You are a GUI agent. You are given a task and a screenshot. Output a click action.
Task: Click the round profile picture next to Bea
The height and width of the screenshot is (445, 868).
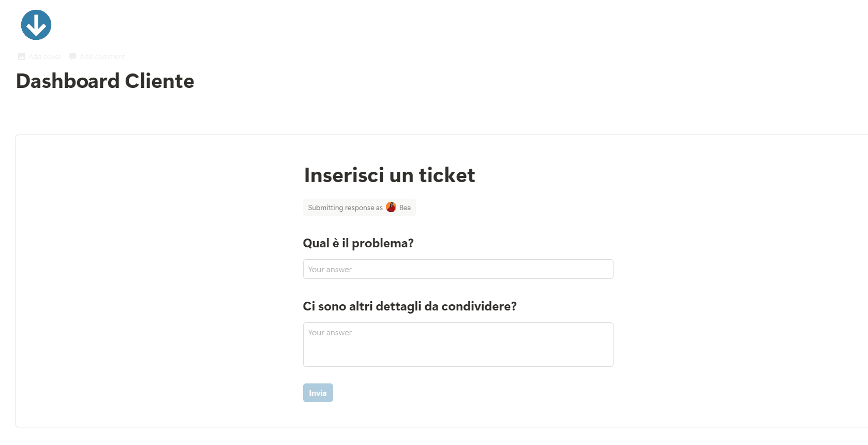point(391,207)
